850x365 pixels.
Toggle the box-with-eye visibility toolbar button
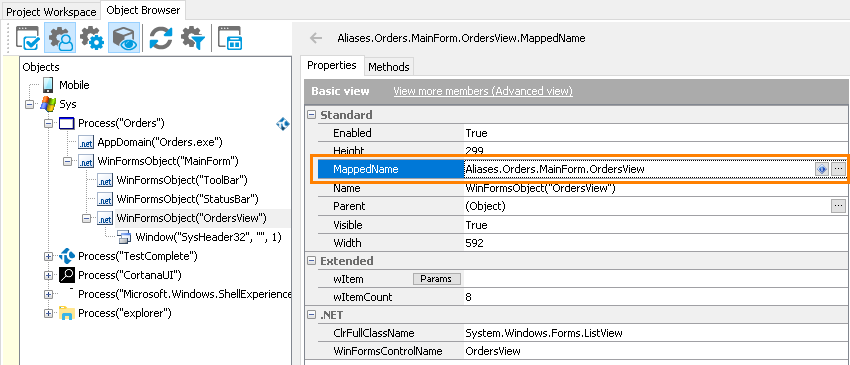coord(124,38)
